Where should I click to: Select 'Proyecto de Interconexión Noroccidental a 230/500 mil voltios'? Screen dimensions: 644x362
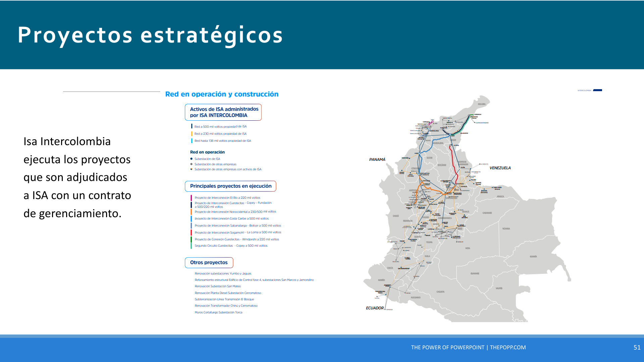[235, 212]
